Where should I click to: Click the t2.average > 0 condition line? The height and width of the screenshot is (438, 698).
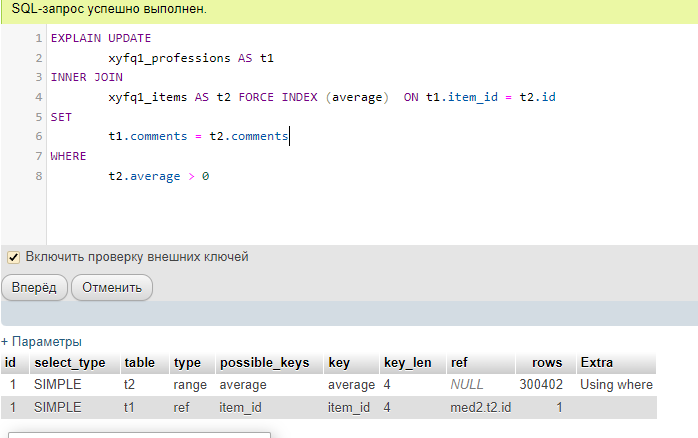click(x=159, y=176)
